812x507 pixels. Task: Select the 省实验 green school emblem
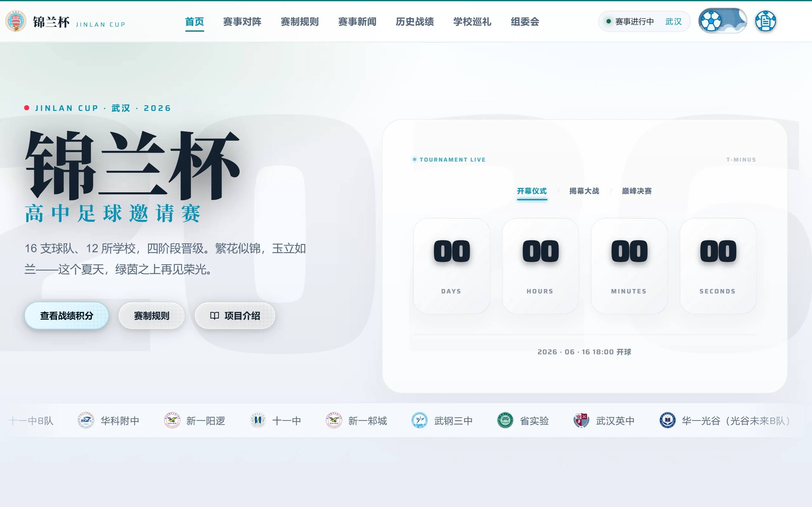(x=505, y=420)
